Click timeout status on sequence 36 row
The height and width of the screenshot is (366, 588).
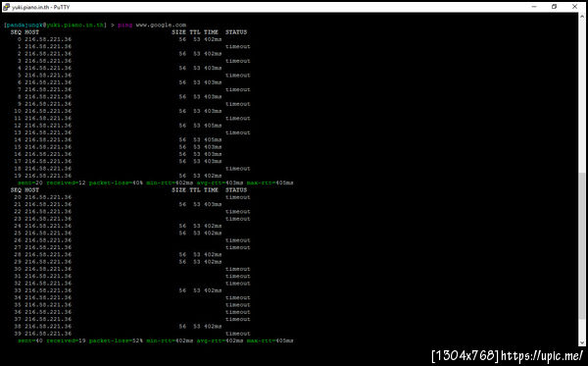(x=238, y=312)
